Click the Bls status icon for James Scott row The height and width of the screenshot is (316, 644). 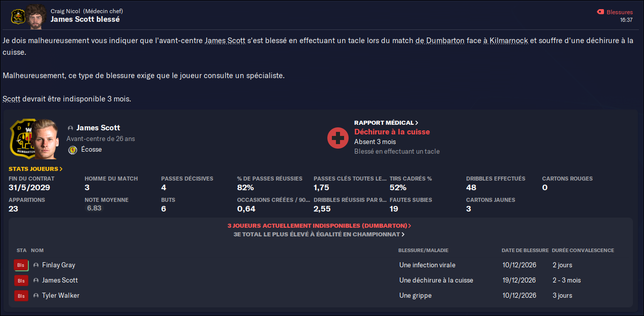(x=21, y=280)
